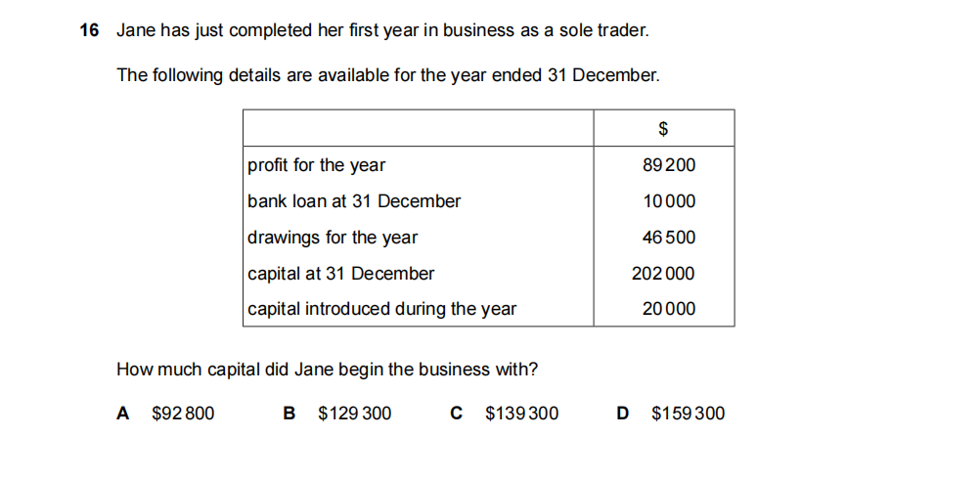The image size is (980, 480).
Task: Click the 10 000 bank loan value
Action: (669, 201)
